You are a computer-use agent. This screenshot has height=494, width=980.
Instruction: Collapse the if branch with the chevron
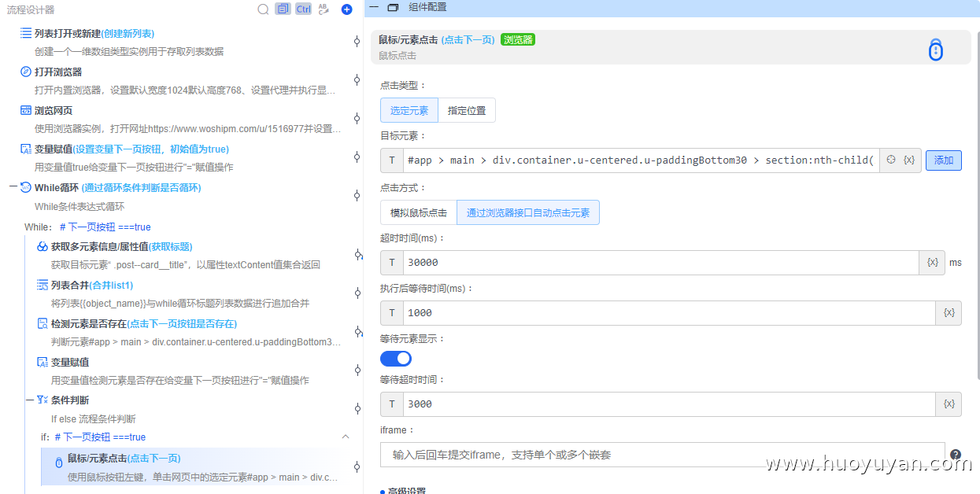click(345, 437)
